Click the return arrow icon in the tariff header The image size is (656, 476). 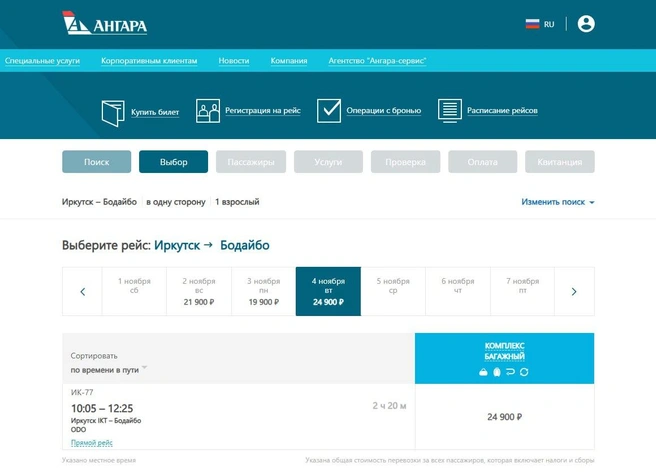510,371
